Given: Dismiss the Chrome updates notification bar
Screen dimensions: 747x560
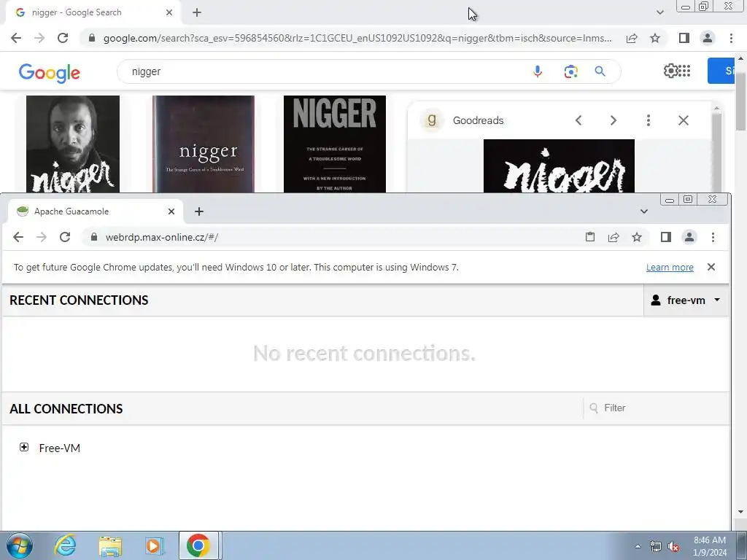Looking at the screenshot, I should click(711, 267).
